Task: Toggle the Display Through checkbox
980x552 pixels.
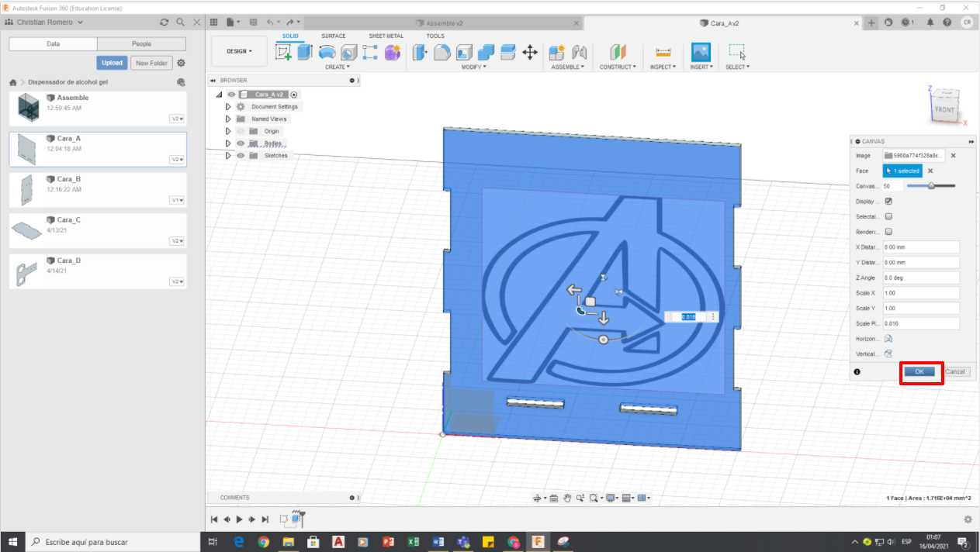Action: click(x=888, y=202)
